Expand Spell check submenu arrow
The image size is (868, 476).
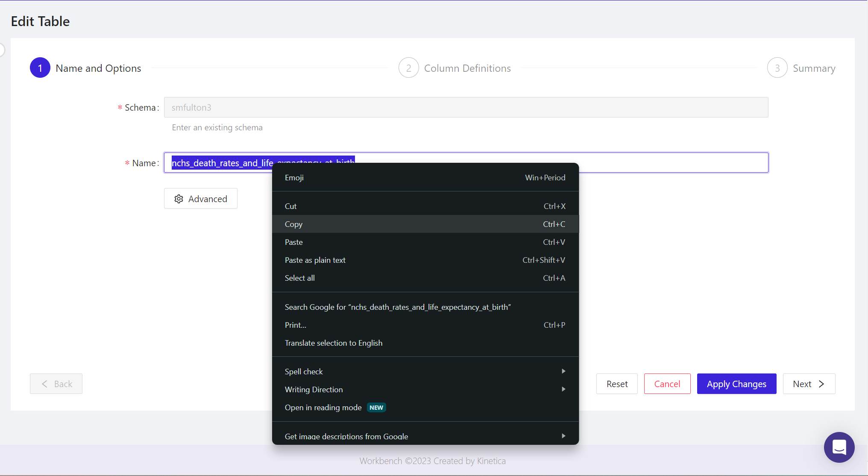[563, 371]
